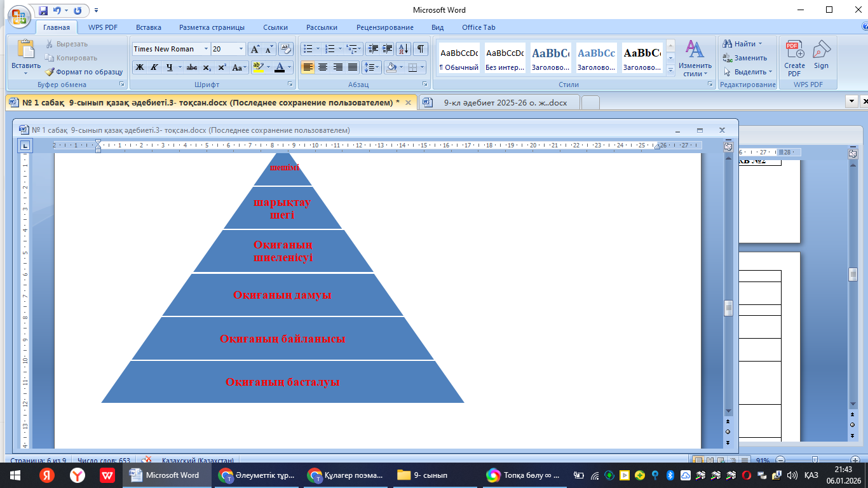
Task: Save the document from the Quick Access Toolbar
Action: coord(43,11)
